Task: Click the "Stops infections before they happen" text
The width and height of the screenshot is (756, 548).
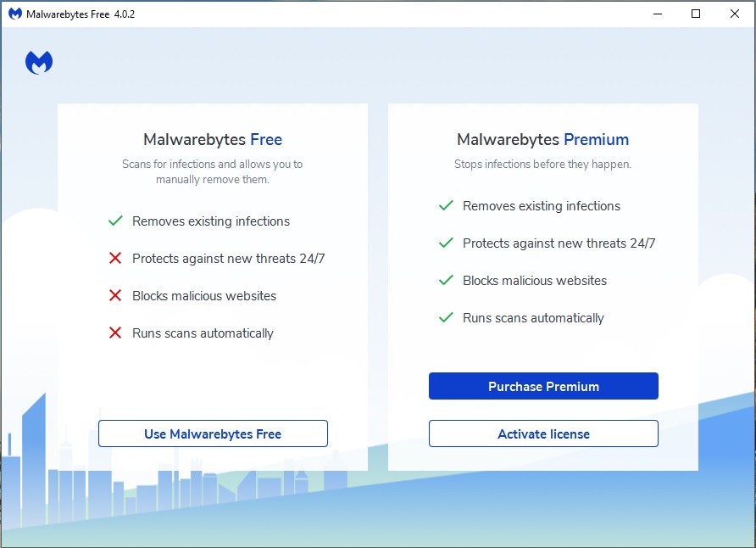Action: tap(542, 164)
